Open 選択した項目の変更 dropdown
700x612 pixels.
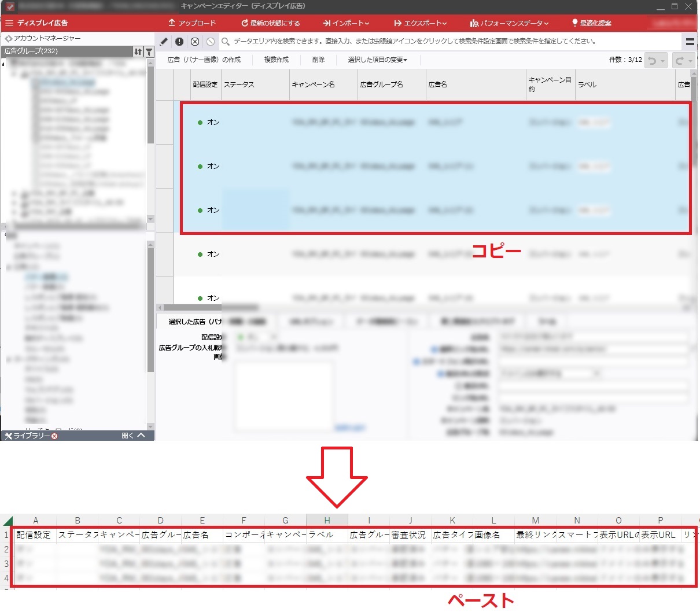pos(377,60)
